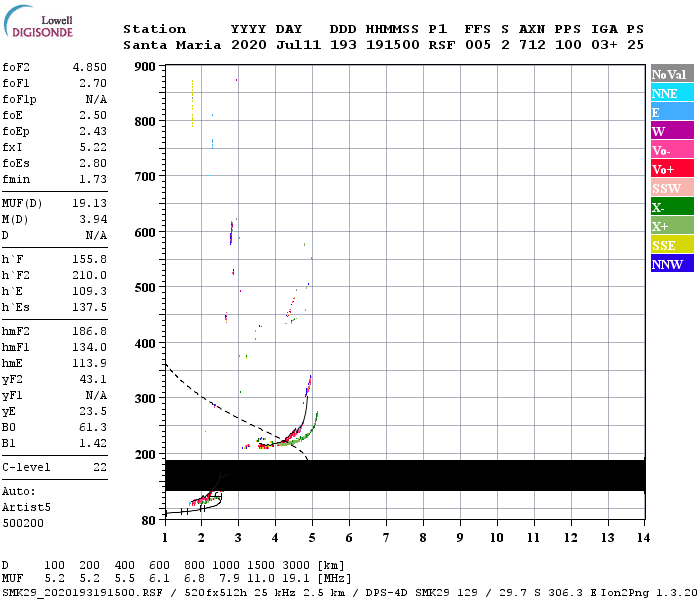
Task: Select the X+ light green legend swatch
Action: [672, 226]
